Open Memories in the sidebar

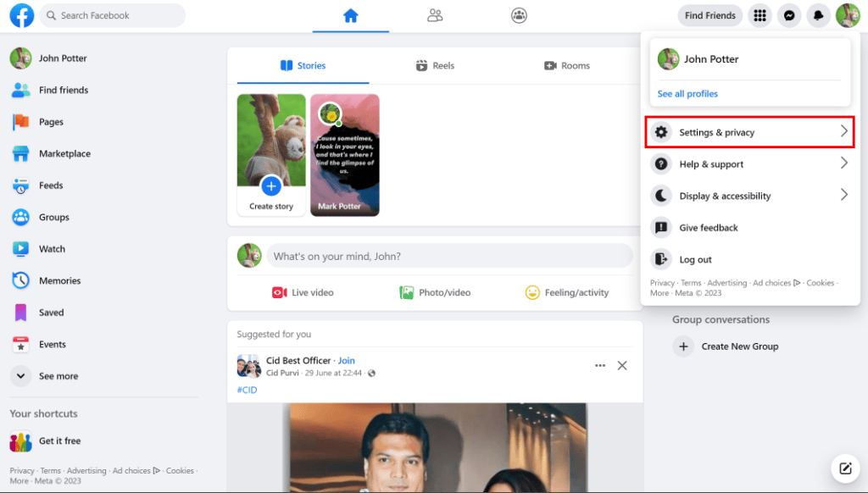pos(58,280)
